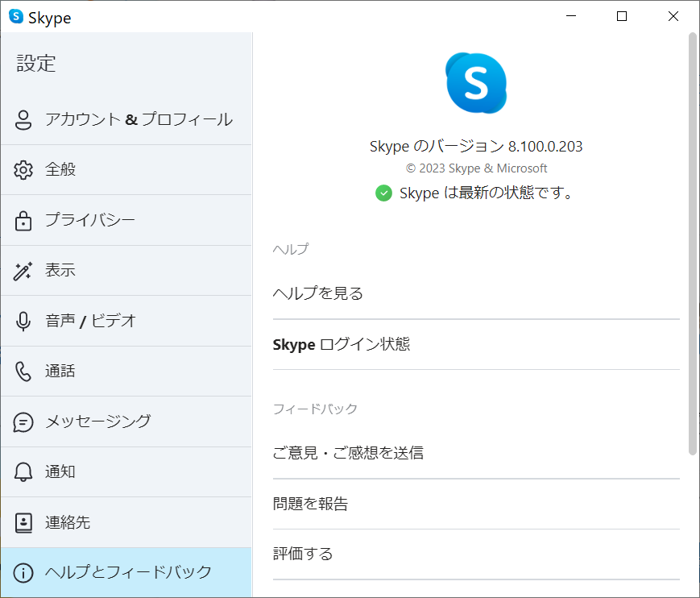
Task: Click the phone handset icon beside 通話
Action: click(23, 372)
